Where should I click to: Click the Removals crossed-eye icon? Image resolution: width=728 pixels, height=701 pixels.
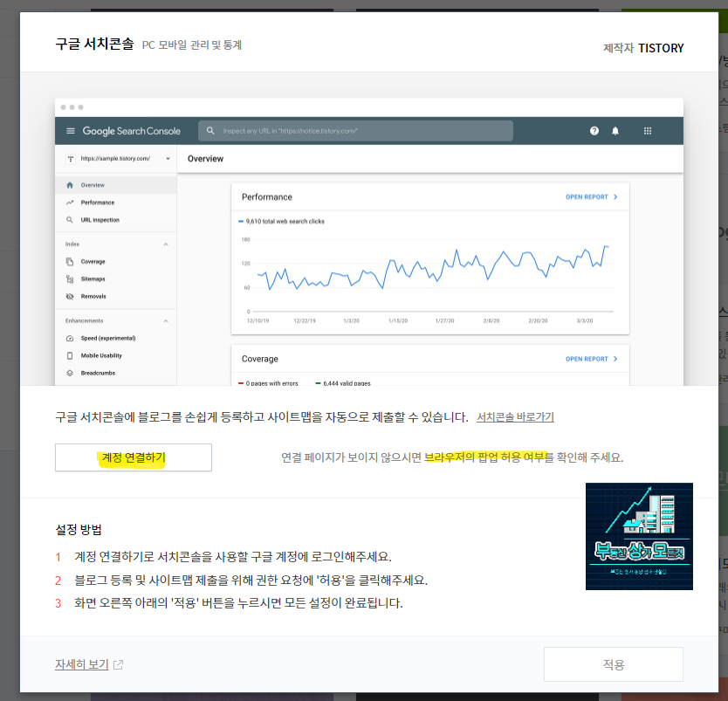(x=70, y=296)
